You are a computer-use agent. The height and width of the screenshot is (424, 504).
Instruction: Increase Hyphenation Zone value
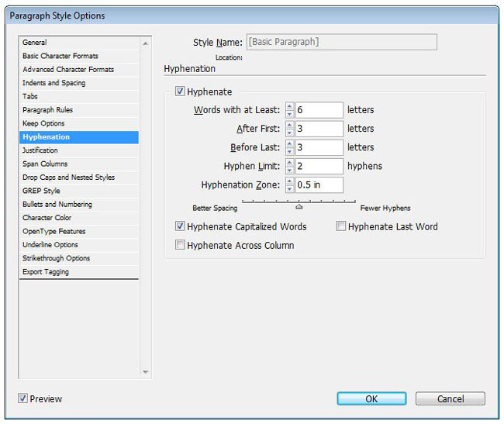point(290,181)
